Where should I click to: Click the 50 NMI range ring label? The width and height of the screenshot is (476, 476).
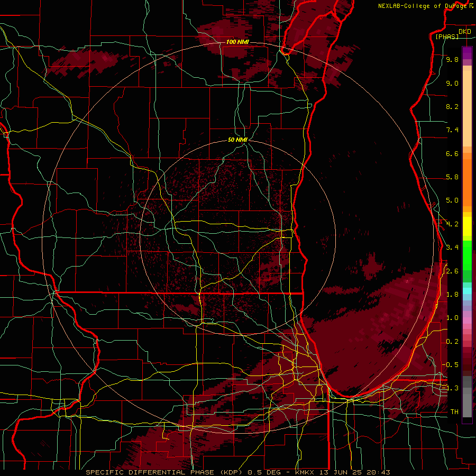coord(237,140)
